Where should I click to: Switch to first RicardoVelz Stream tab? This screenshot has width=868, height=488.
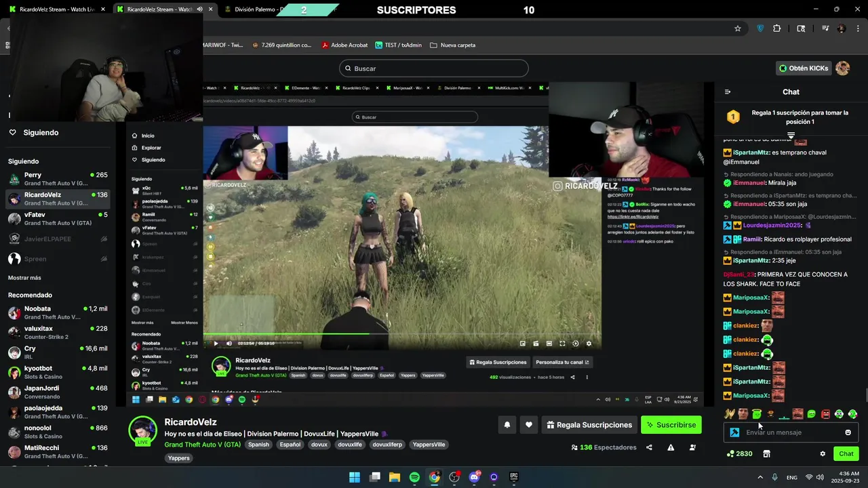(58, 9)
